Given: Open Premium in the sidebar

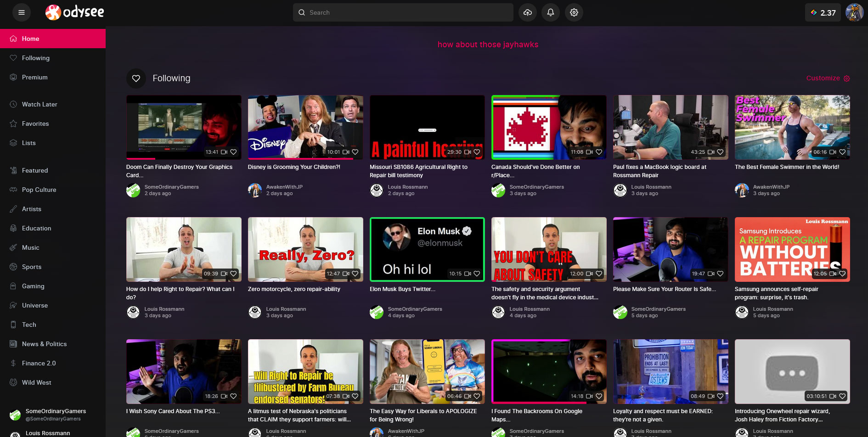Looking at the screenshot, I should (x=53, y=77).
